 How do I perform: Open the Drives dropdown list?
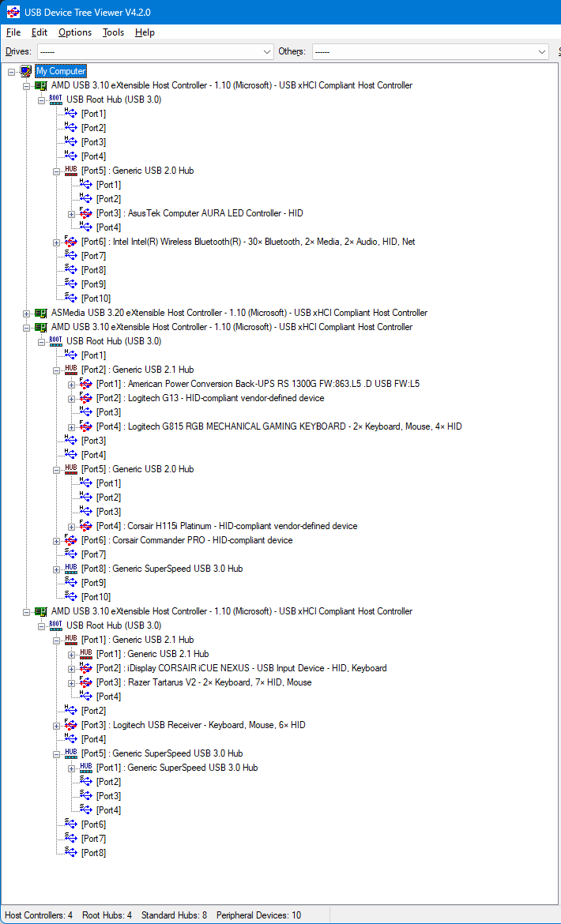(266, 51)
